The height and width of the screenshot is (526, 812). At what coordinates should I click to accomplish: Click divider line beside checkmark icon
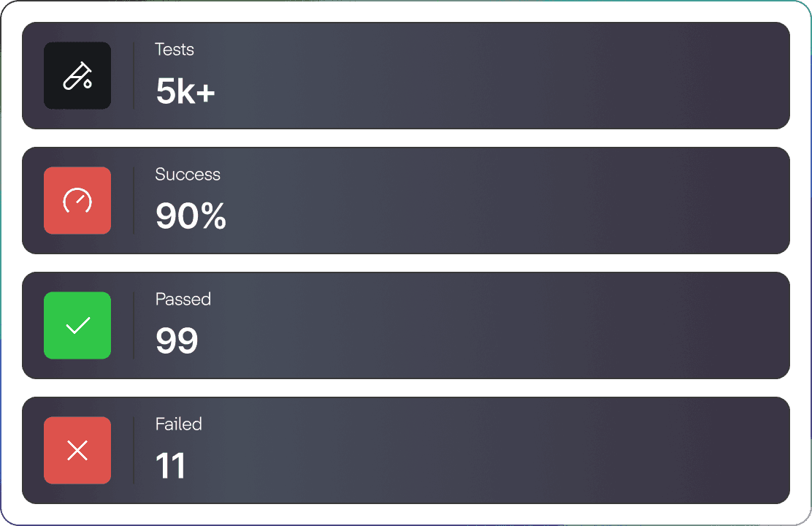point(134,325)
